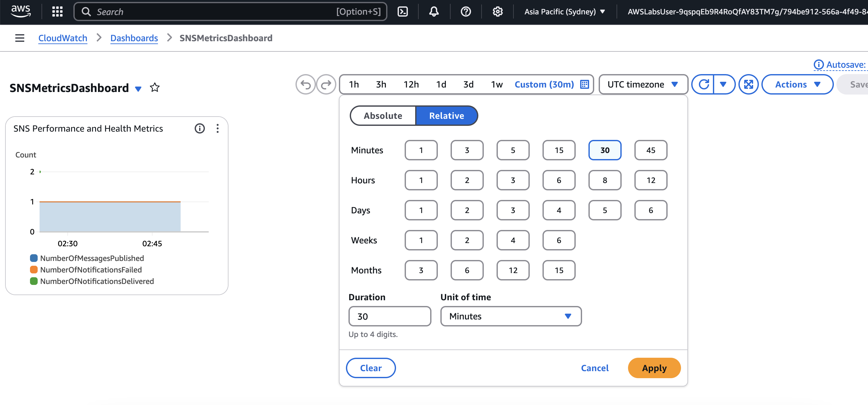
Task: Click the Autosave info icon
Action: (x=819, y=65)
